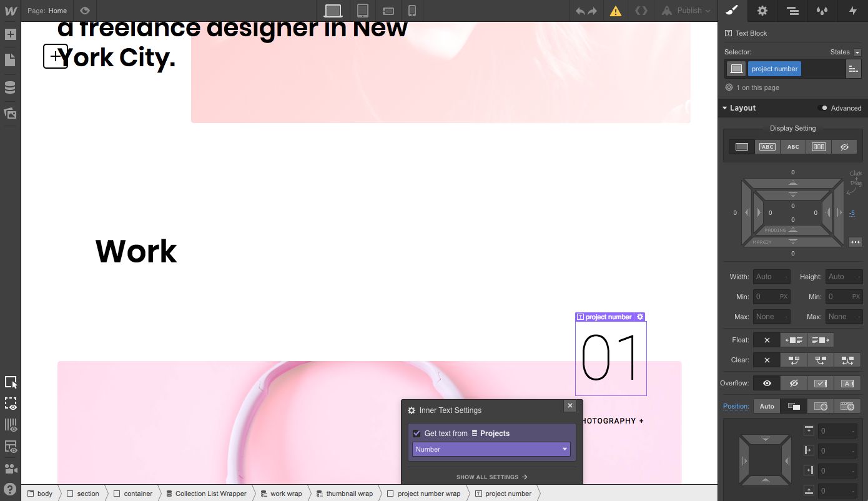Open the Webflow logo menu
Viewport: 868px width, 501px height.
click(x=11, y=11)
